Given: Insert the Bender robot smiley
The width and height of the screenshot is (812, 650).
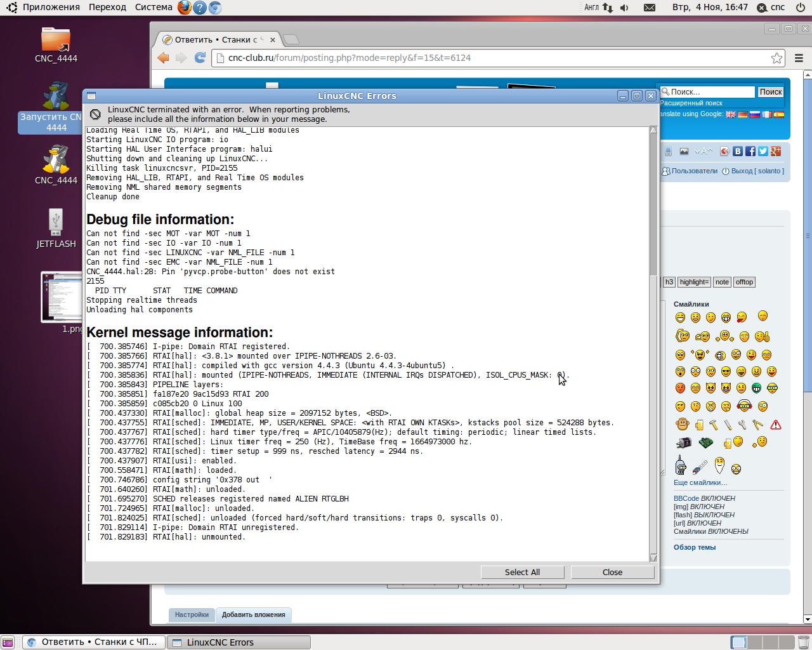Looking at the screenshot, I should coord(681,465).
